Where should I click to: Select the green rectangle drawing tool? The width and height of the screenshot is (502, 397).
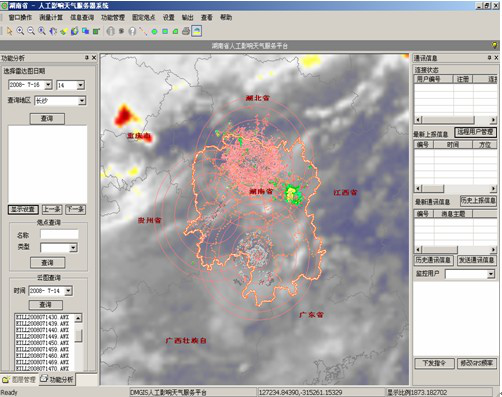[165, 32]
